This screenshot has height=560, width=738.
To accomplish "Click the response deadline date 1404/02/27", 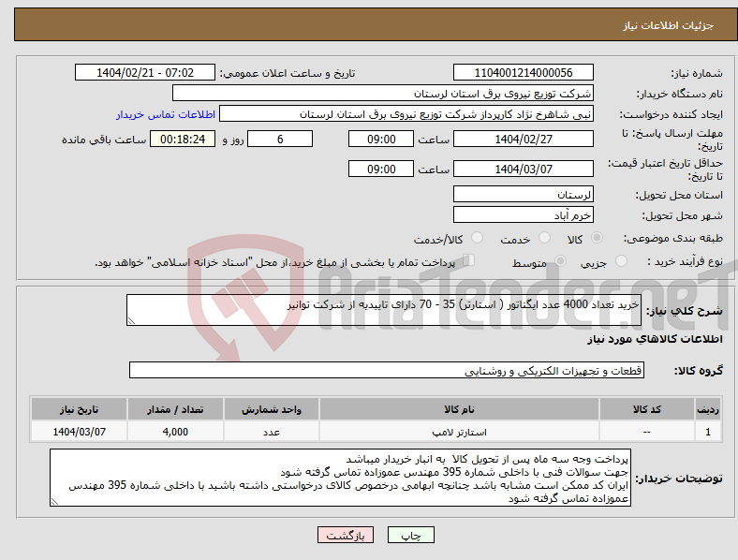I will 523,139.
